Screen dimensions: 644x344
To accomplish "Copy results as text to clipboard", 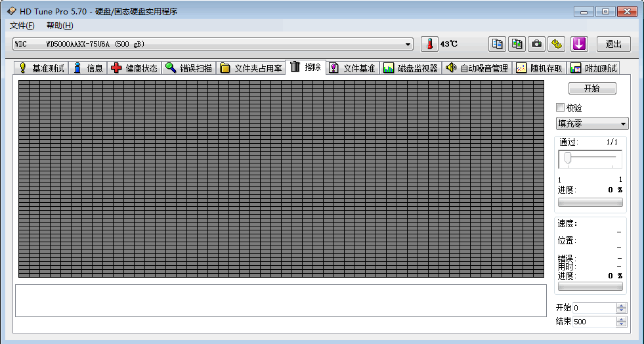I will [498, 44].
